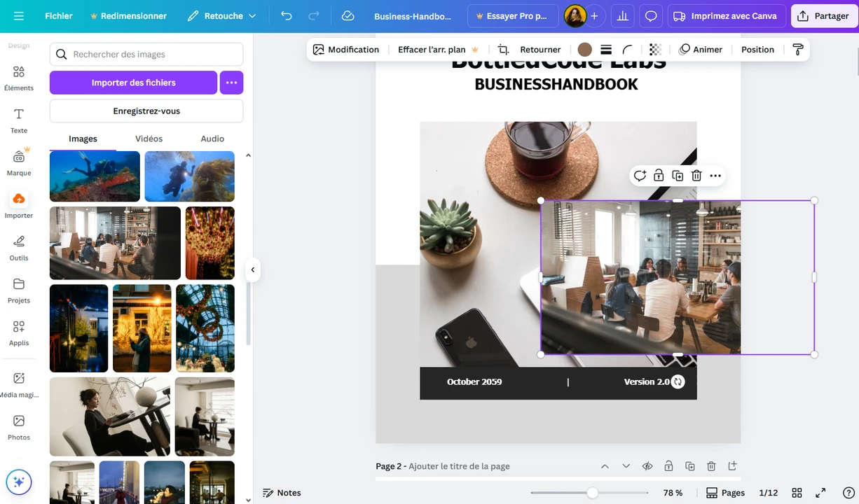Open the Redimensionner menu
Viewport: 859px width, 504px height.
[x=128, y=16]
